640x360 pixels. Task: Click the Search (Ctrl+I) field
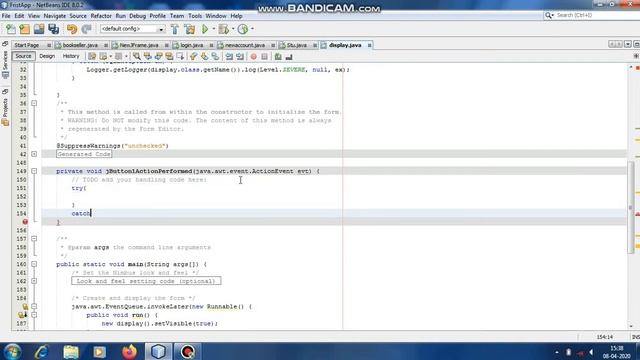[x=591, y=16]
